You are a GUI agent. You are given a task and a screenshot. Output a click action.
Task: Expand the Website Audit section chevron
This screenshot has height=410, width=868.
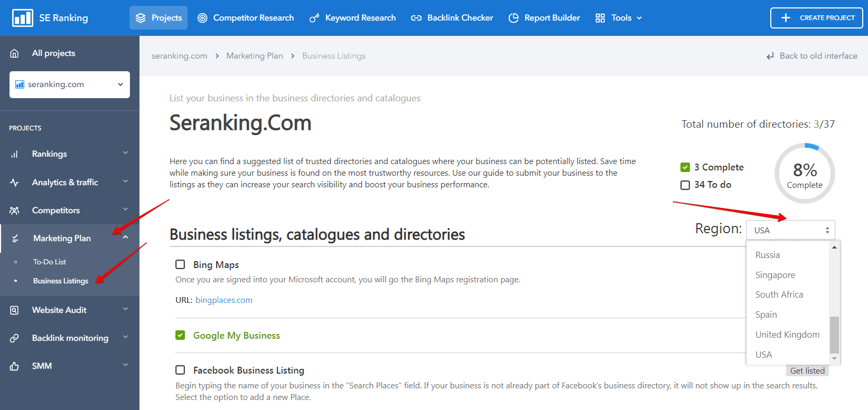pyautogui.click(x=126, y=309)
